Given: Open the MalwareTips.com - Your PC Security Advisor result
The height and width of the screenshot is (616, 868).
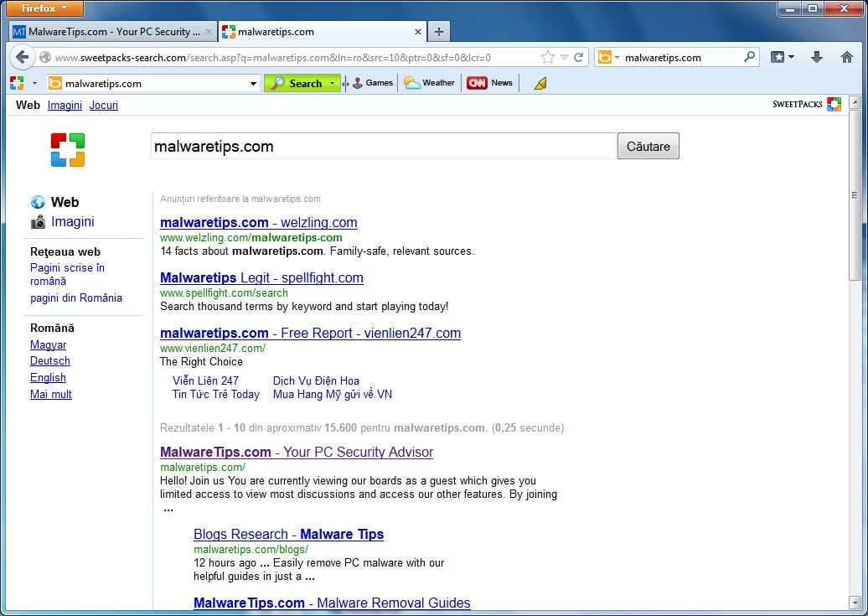Looking at the screenshot, I should (x=296, y=452).
